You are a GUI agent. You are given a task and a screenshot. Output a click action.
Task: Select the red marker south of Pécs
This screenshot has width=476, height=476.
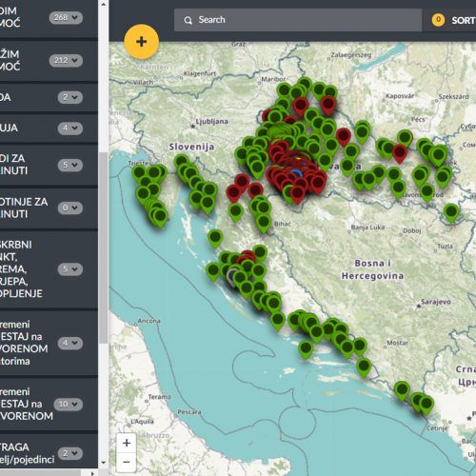400,153
